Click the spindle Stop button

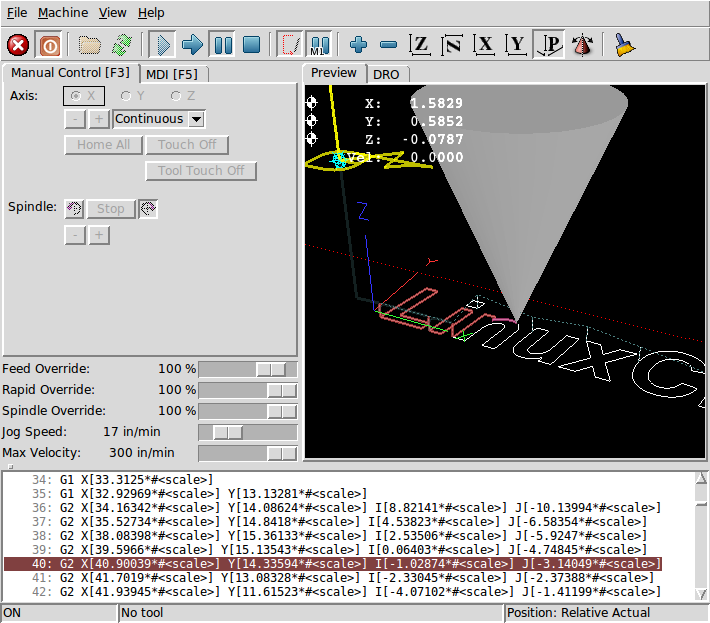(111, 209)
